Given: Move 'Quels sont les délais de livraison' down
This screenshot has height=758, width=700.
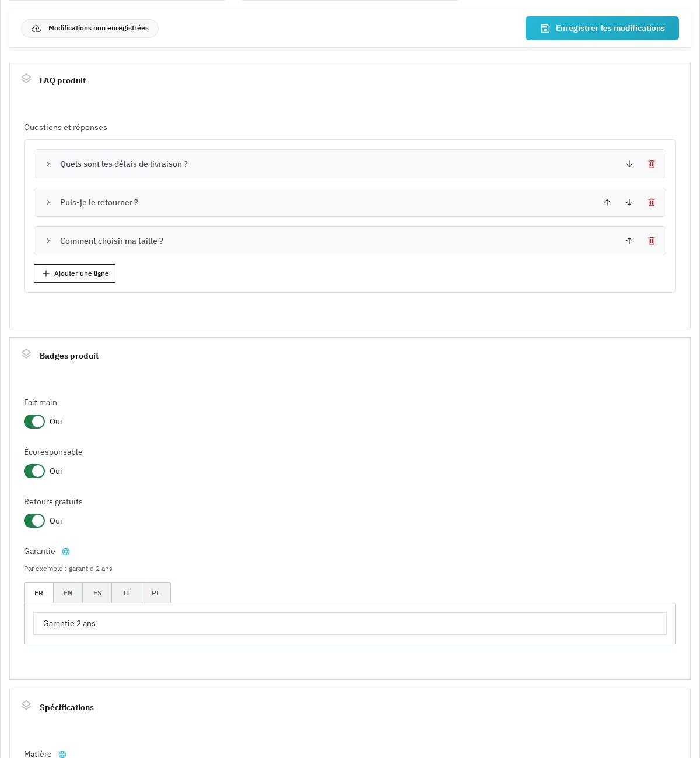Looking at the screenshot, I should 629,164.
